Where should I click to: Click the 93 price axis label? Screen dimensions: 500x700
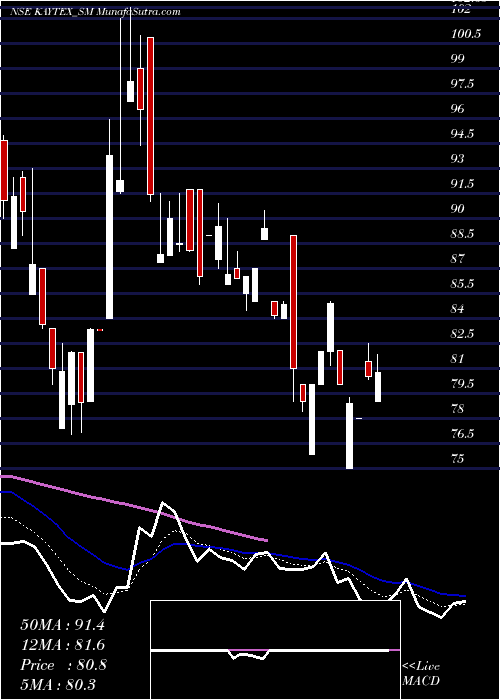point(458,159)
